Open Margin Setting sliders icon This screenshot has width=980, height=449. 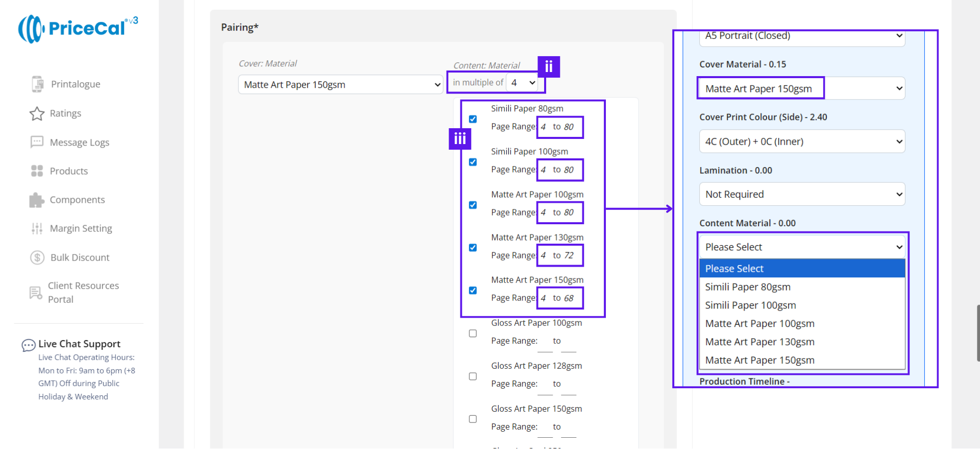tap(37, 228)
